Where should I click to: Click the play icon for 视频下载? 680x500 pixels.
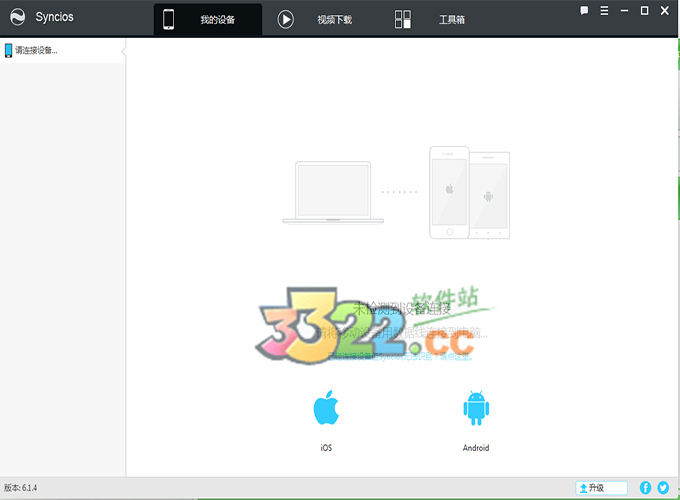285,20
